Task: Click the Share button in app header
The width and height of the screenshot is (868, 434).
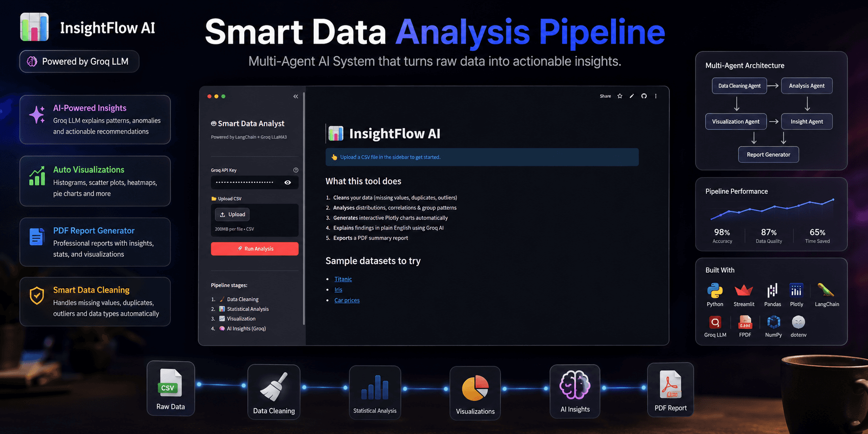Action: pos(605,96)
